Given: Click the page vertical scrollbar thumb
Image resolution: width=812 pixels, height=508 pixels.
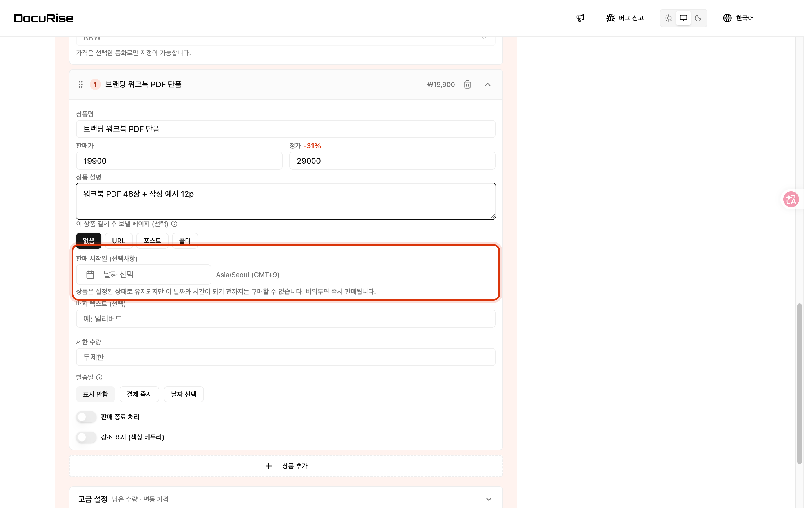Looking at the screenshot, I should click(x=800, y=384).
